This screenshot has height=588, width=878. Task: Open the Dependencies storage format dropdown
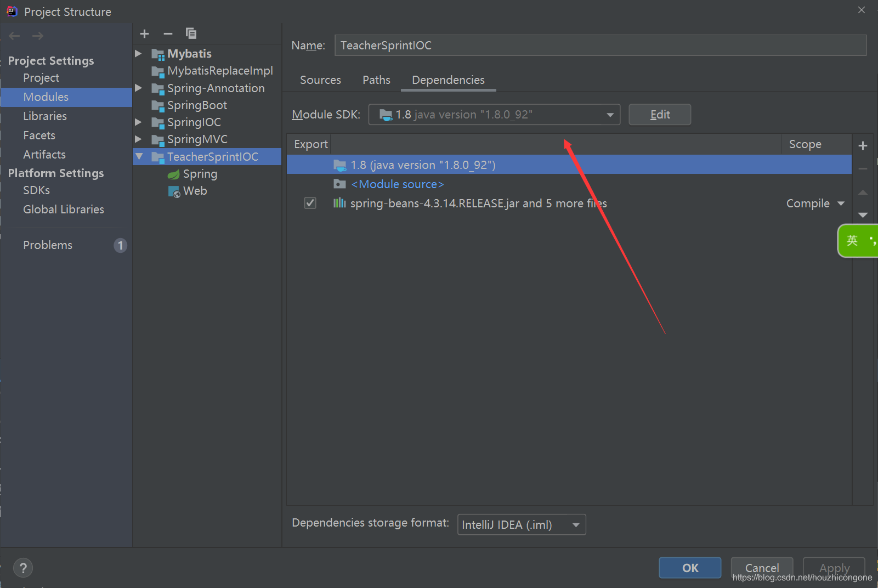(522, 525)
